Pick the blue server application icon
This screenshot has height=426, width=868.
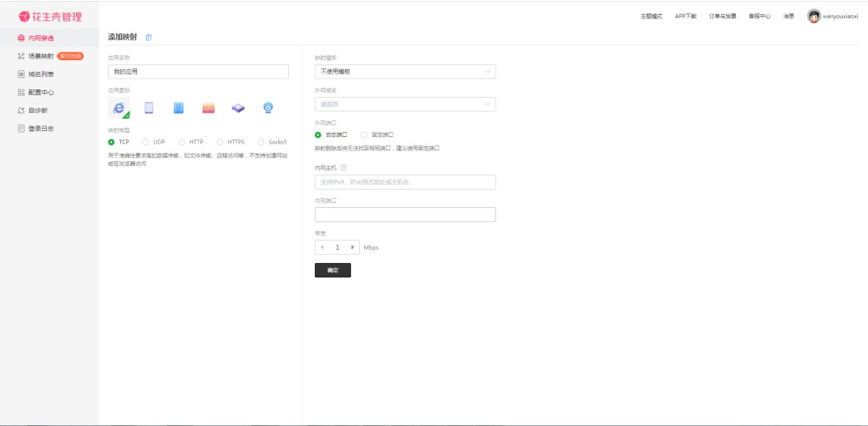click(178, 108)
